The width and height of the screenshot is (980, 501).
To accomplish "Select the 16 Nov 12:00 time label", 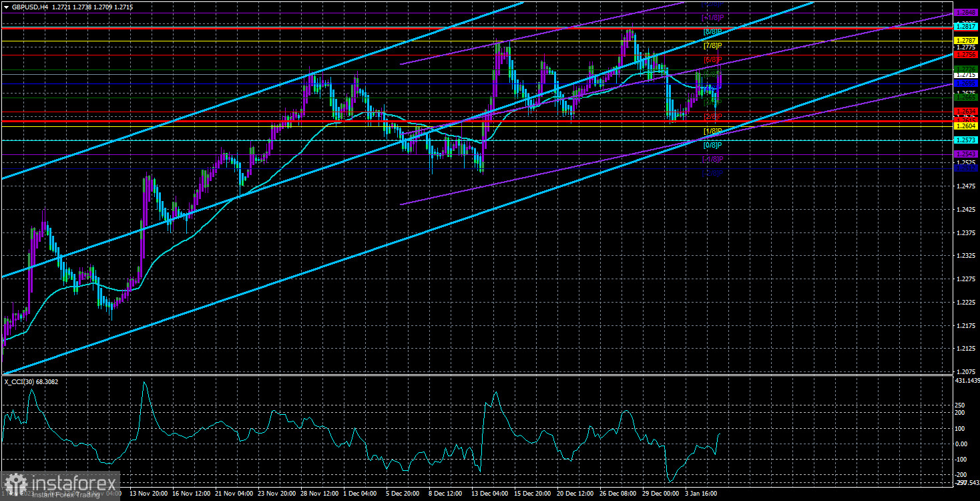I will [x=192, y=494].
